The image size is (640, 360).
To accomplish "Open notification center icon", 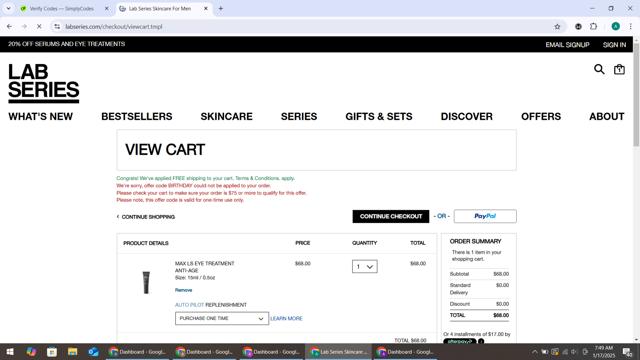I will click(627, 352).
